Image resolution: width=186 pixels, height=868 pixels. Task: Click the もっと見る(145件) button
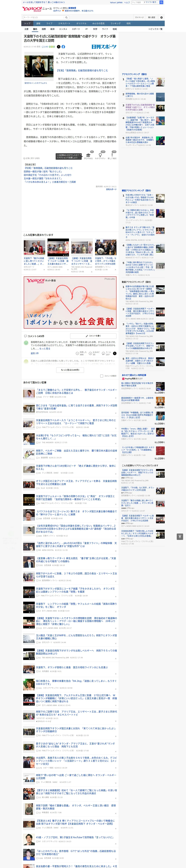pyautogui.click(x=70, y=370)
